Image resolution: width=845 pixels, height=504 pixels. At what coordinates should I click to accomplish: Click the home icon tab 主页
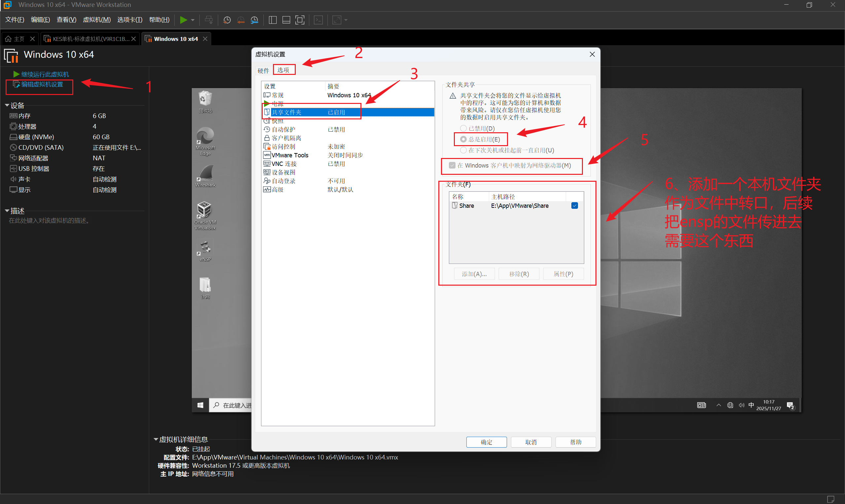[15, 39]
